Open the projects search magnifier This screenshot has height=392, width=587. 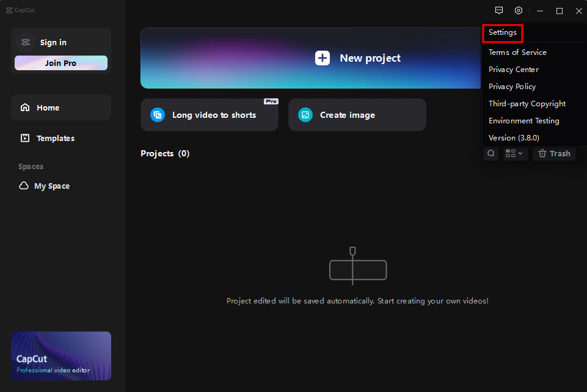[x=491, y=153]
